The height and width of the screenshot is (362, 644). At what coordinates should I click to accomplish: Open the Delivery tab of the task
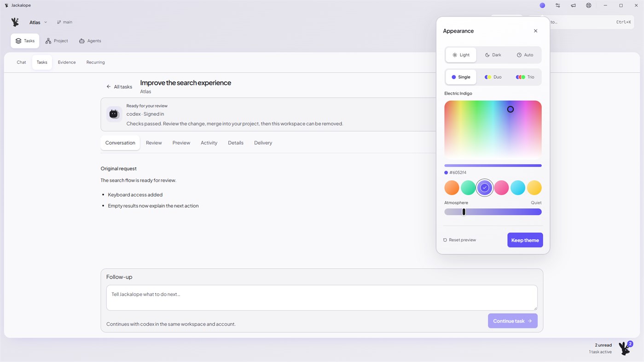point(263,143)
